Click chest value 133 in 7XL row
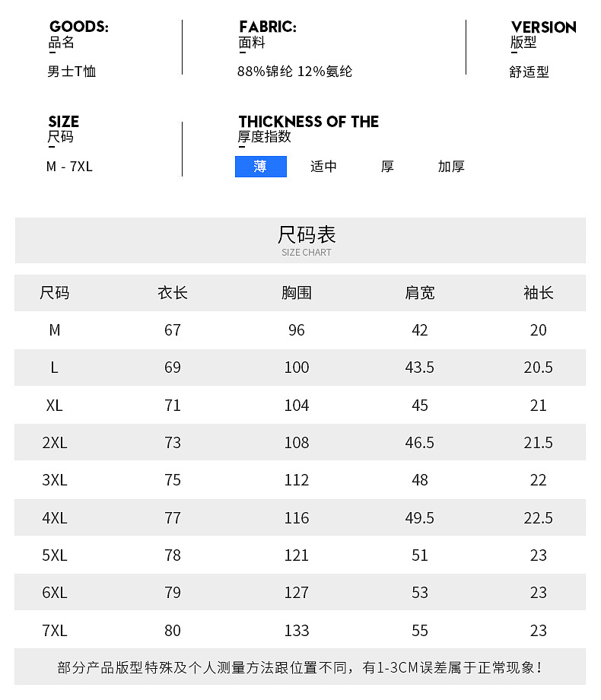601x700 pixels. 297,631
